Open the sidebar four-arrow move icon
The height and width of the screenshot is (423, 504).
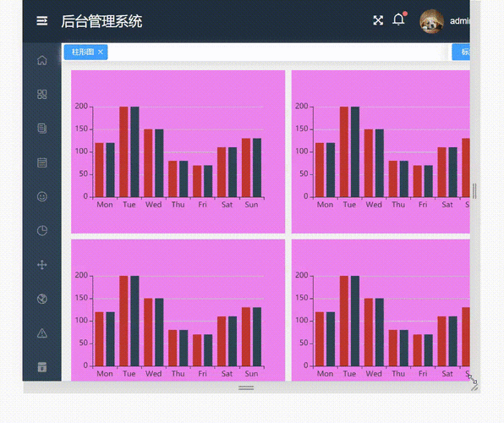[42, 265]
